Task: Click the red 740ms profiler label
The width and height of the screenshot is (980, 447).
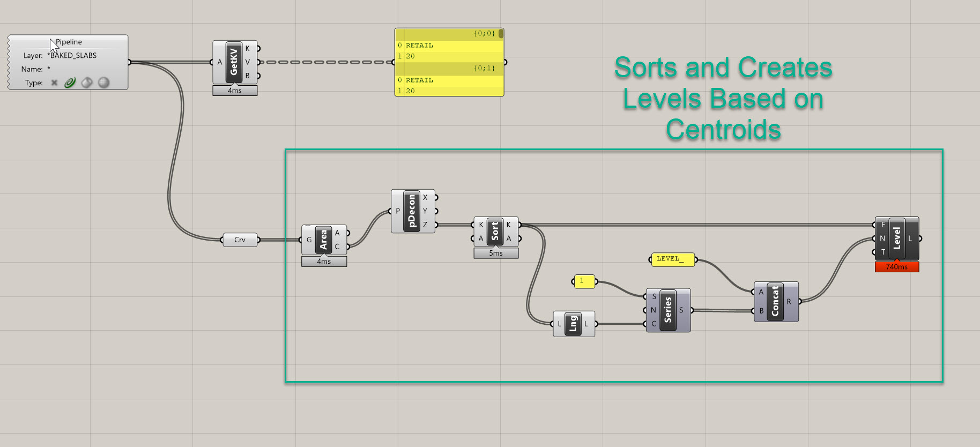Action: (x=896, y=267)
